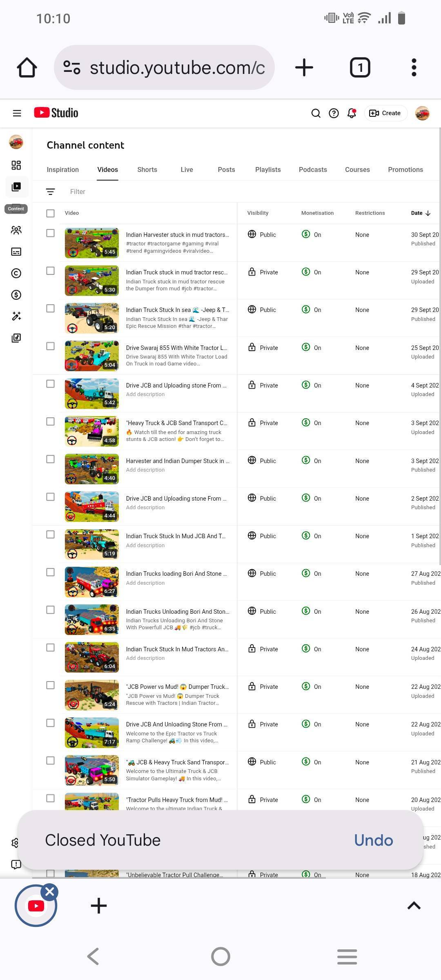Expand the bottom tab strip chevron
441x980 pixels.
(x=414, y=906)
